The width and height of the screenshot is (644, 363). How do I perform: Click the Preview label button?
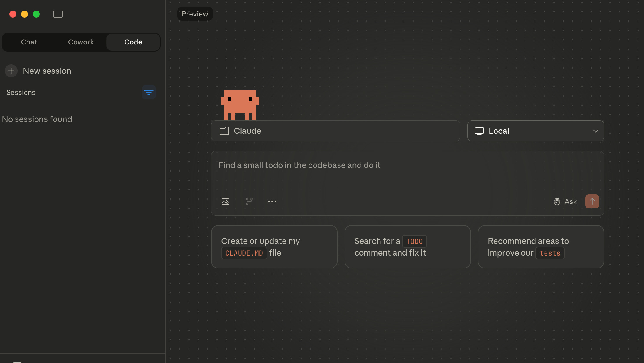click(195, 14)
